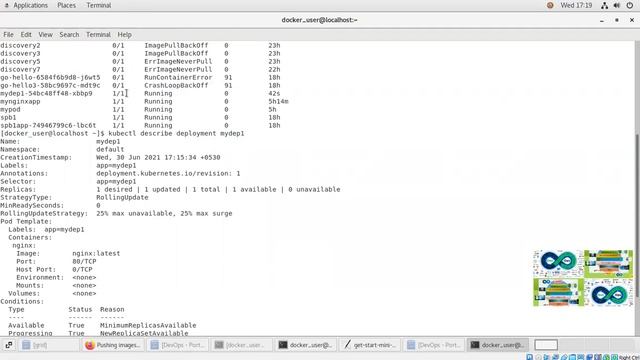Click the Right Ctrl indicator at bottom right
The width and height of the screenshot is (640, 360).
pyautogui.click(x=629, y=357)
